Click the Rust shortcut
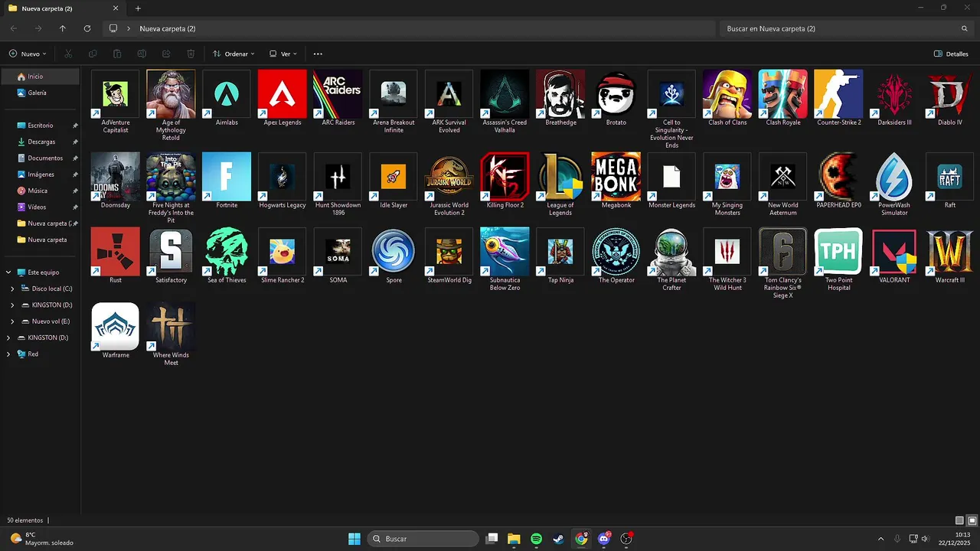Image resolution: width=980 pixels, height=551 pixels. (x=116, y=252)
